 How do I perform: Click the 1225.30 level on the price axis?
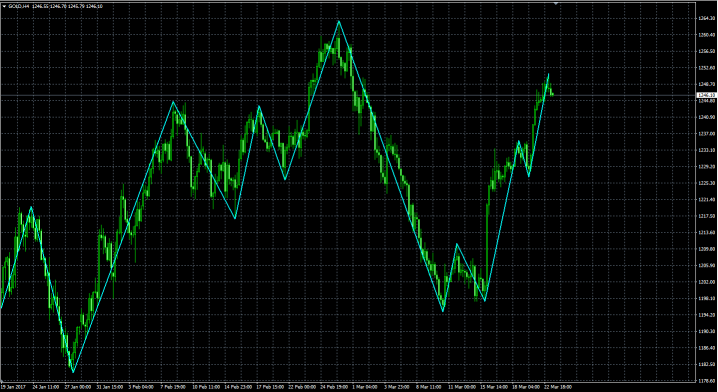pos(707,183)
